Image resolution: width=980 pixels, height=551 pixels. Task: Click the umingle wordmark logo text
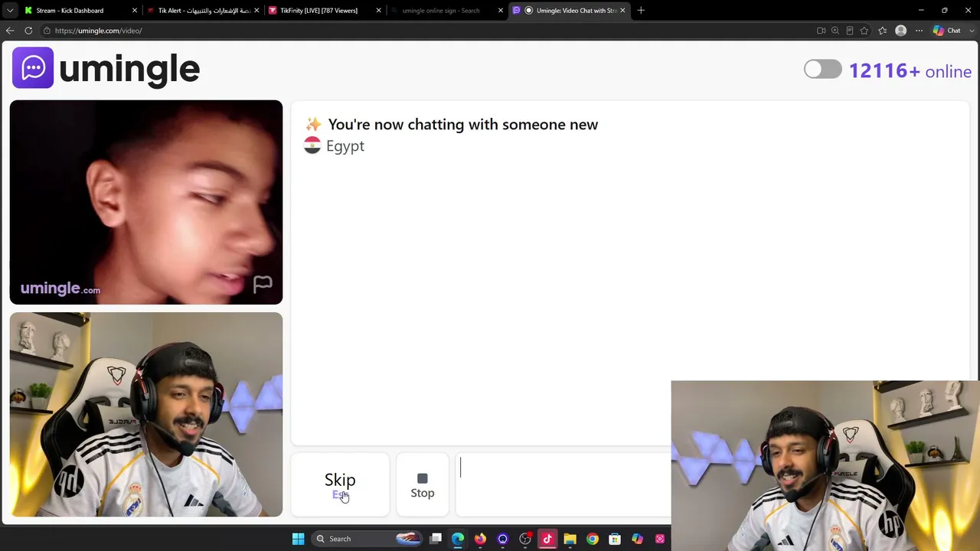(129, 69)
